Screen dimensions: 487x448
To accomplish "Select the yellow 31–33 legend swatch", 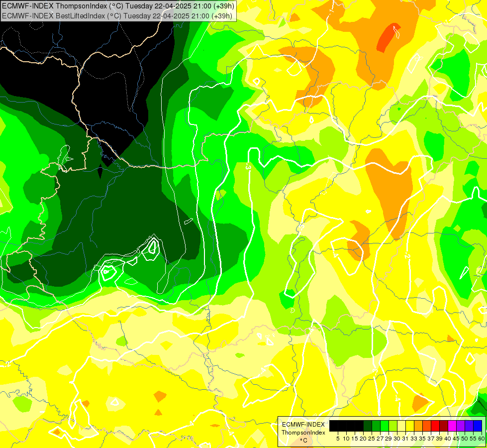I will pos(410,426).
